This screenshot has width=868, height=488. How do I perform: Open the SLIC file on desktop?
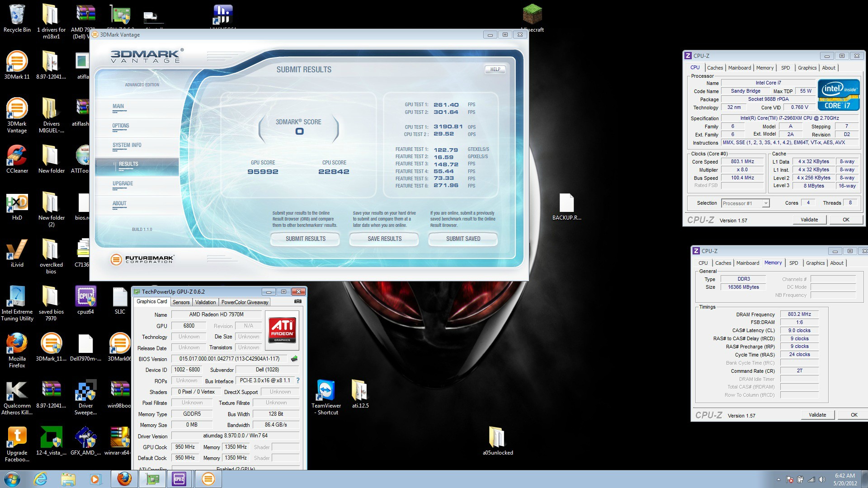click(120, 300)
